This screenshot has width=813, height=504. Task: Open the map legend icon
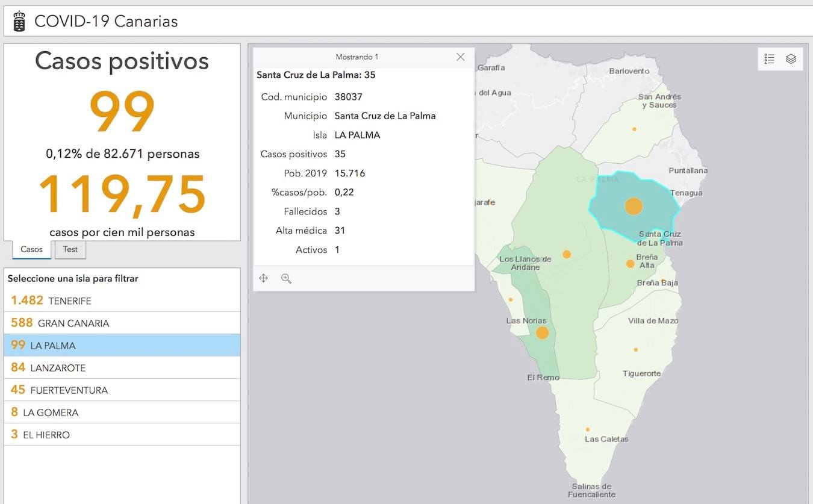769,58
